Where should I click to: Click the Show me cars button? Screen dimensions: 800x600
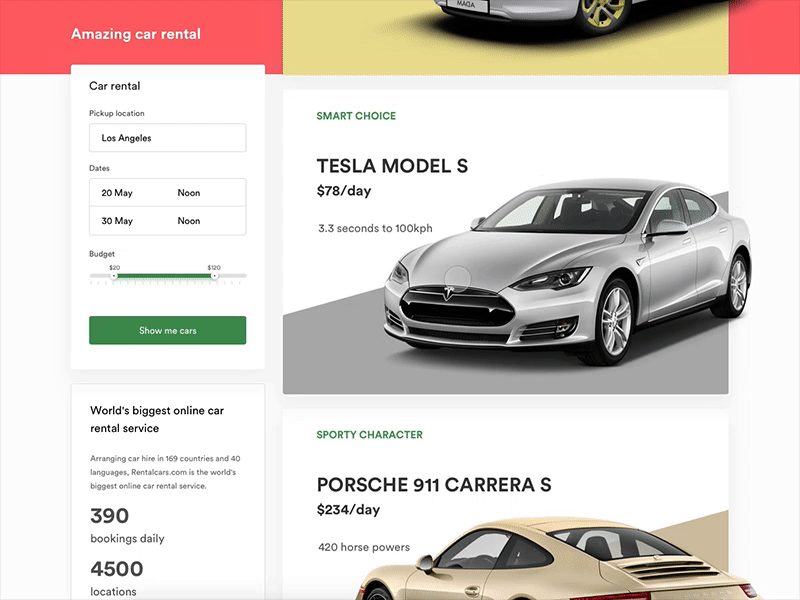click(167, 330)
